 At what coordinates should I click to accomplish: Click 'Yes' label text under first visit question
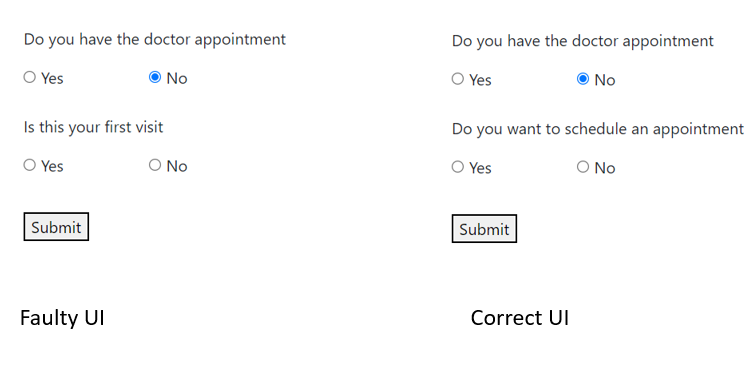52,166
